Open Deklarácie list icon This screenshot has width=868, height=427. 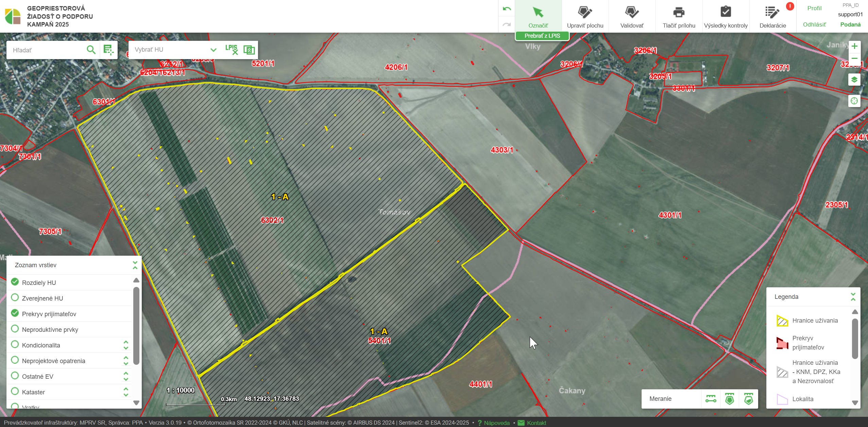pyautogui.click(x=772, y=13)
